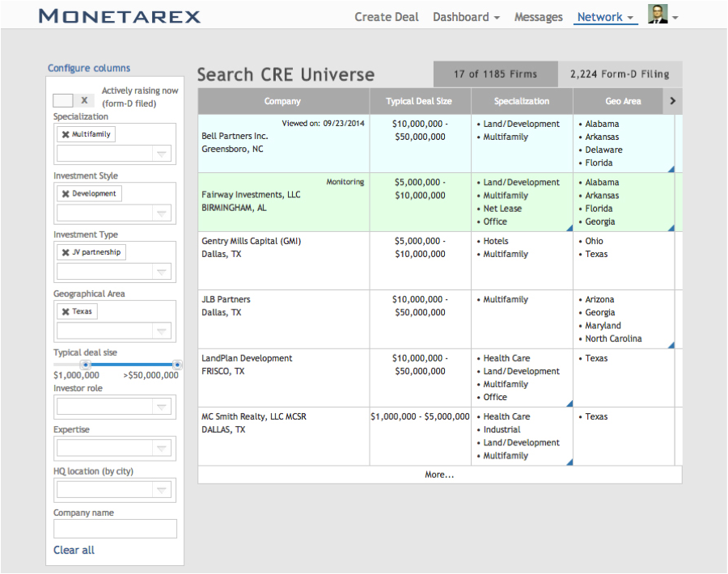This screenshot has height=574, width=728.
Task: Sort by Typical Deal Size column header
Action: [x=420, y=101]
